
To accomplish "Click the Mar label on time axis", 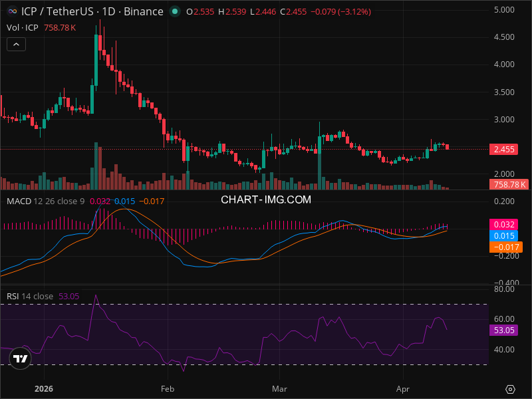I will [279, 389].
